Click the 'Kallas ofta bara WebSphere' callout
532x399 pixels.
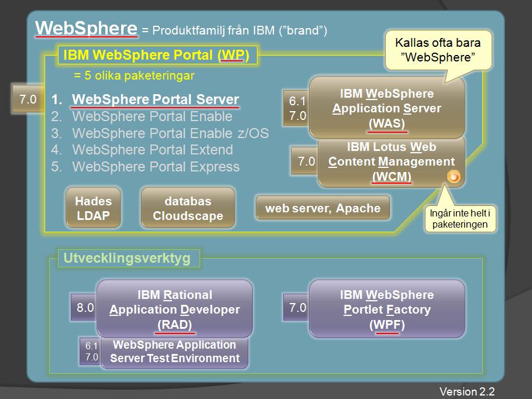pyautogui.click(x=438, y=50)
